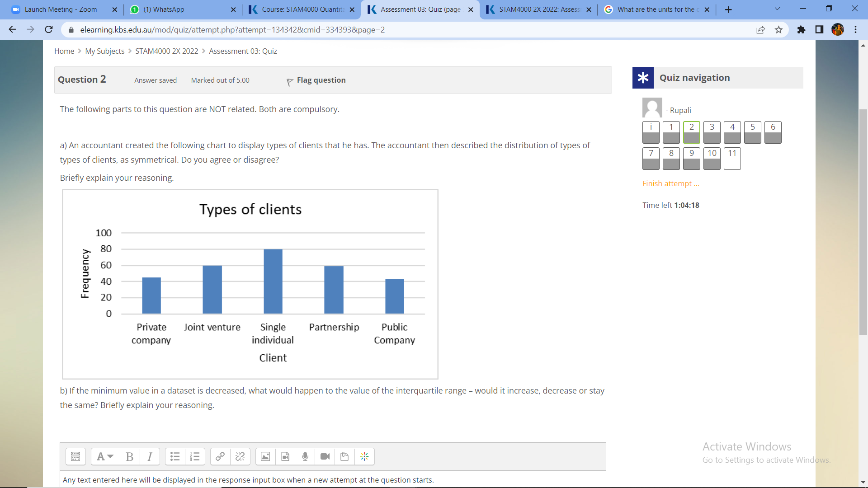Insert numbered ordered list
The height and width of the screenshot is (488, 868).
coord(195,457)
